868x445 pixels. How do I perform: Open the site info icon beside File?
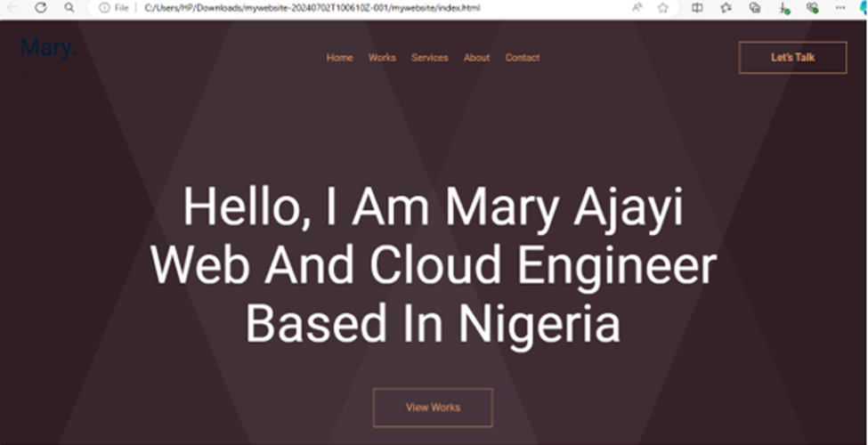pyautogui.click(x=104, y=8)
